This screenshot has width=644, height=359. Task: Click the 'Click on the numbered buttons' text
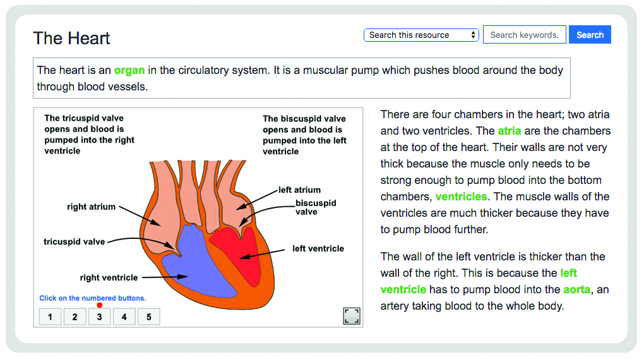point(93,298)
